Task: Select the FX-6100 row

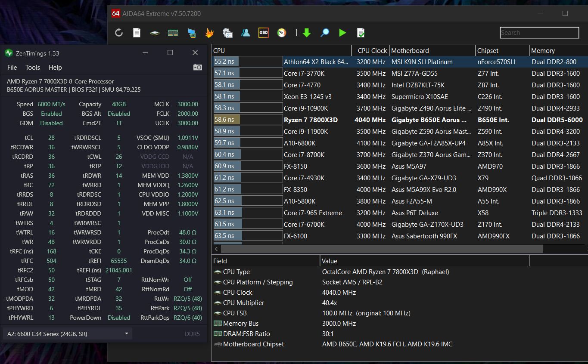Action: click(x=400, y=236)
